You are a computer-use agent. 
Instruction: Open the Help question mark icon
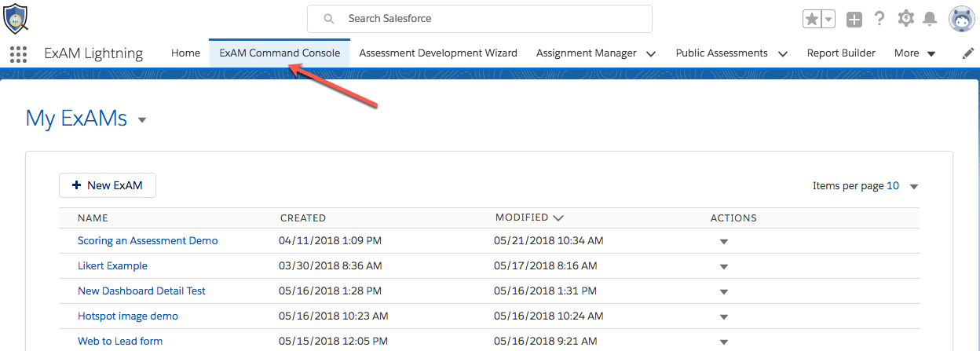pos(879,19)
